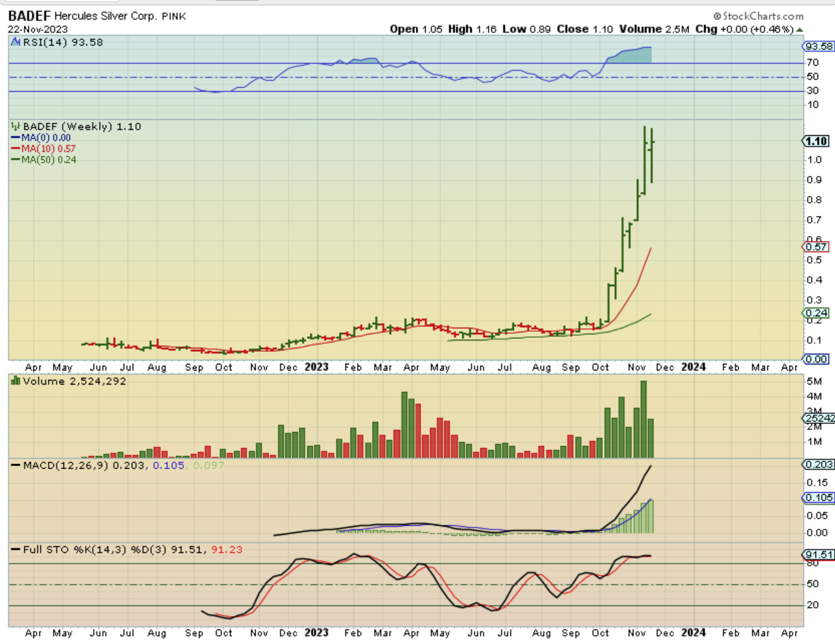This screenshot has width=835, height=644.
Task: Click the volume bars icon beside Volume 2,524,292
Action: [x=16, y=381]
